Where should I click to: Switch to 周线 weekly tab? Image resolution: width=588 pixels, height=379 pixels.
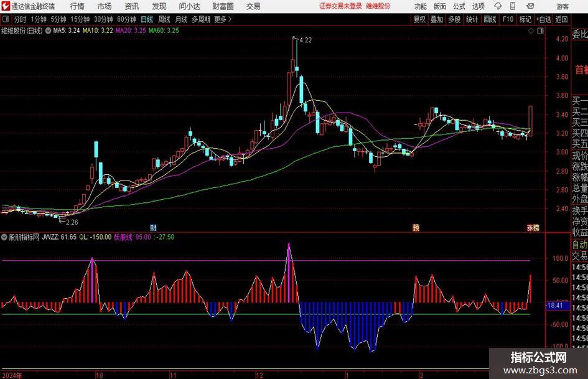point(164,19)
